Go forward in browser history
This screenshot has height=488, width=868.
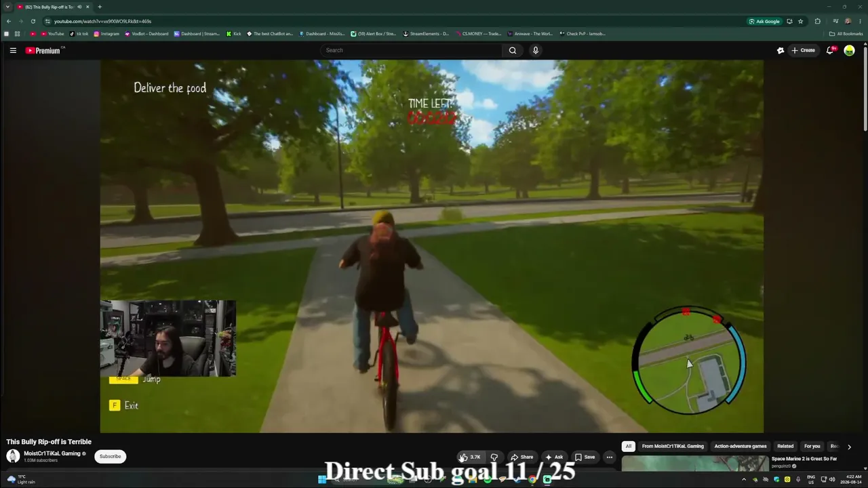(x=20, y=21)
